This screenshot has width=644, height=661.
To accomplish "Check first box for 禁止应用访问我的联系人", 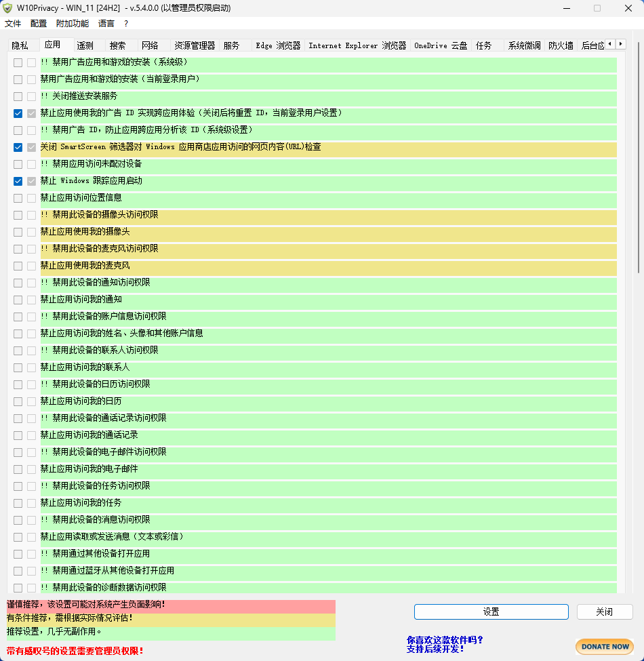I will click(x=18, y=368).
